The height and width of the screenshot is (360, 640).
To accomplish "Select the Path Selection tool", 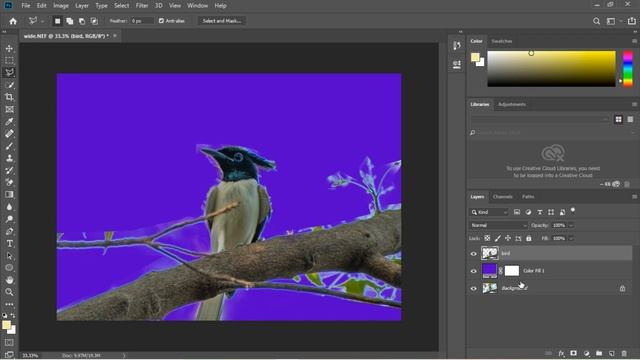I will pyautogui.click(x=9, y=256).
